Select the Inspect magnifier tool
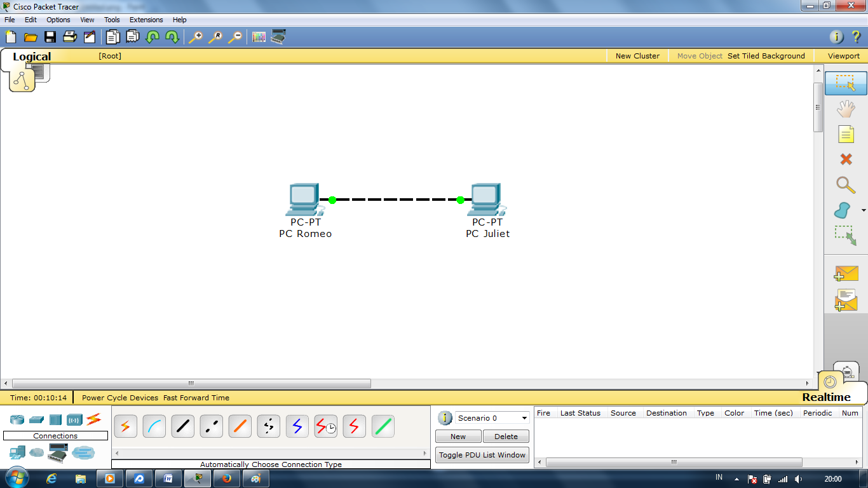Screen dimensions: 868x488 tap(846, 185)
